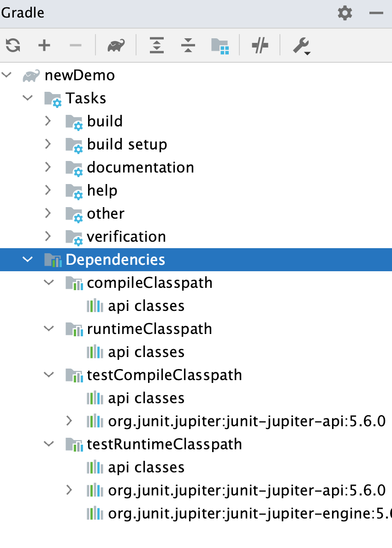Link a new Gradle project with plus icon
Image resolution: width=392 pixels, height=548 pixels.
coord(44,45)
